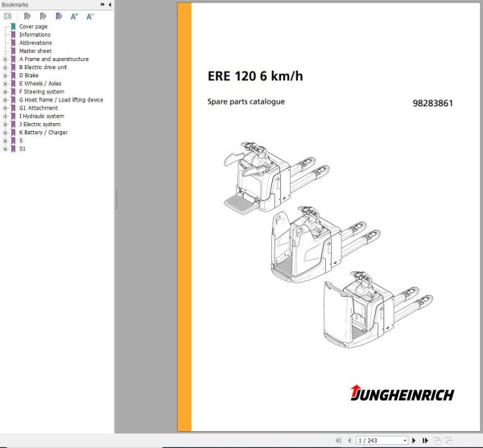Image resolution: width=483 pixels, height=448 pixels.
Task: Select I Hydraulic system bookmark
Action: [42, 117]
